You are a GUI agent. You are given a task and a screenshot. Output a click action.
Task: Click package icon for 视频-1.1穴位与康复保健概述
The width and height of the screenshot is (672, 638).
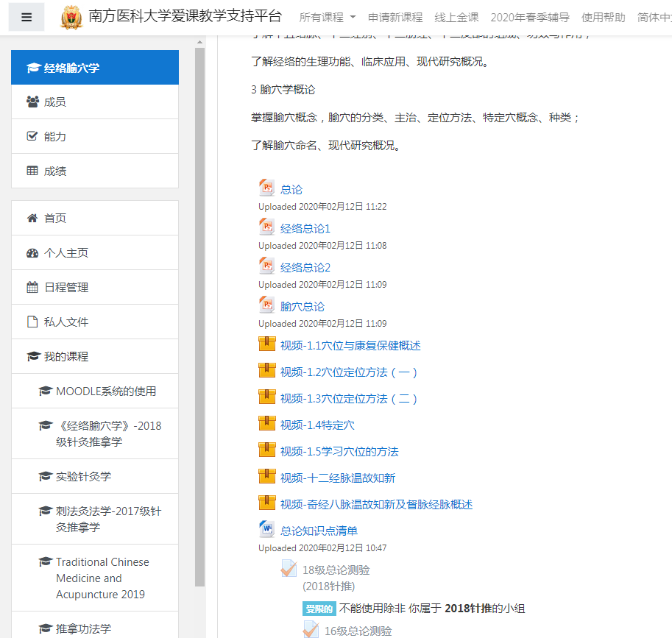point(266,344)
